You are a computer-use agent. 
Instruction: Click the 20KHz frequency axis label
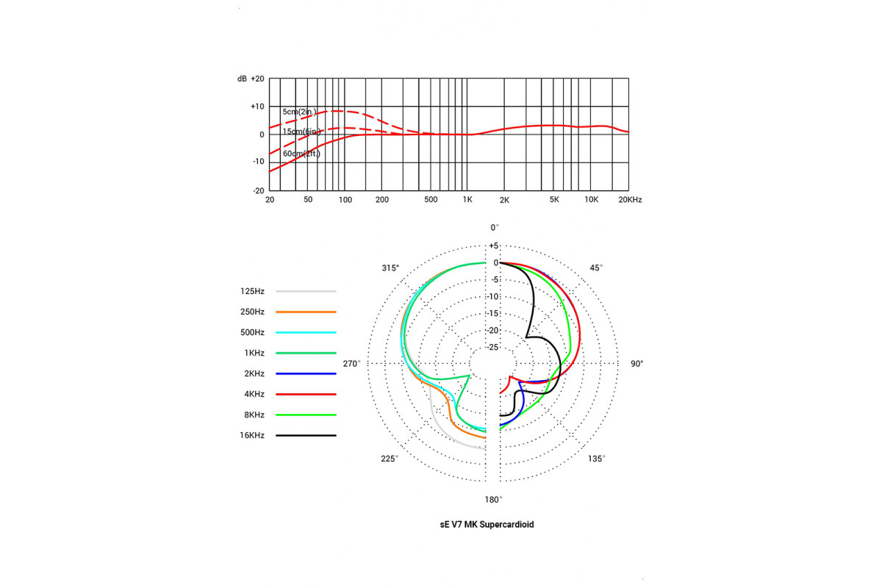630,200
